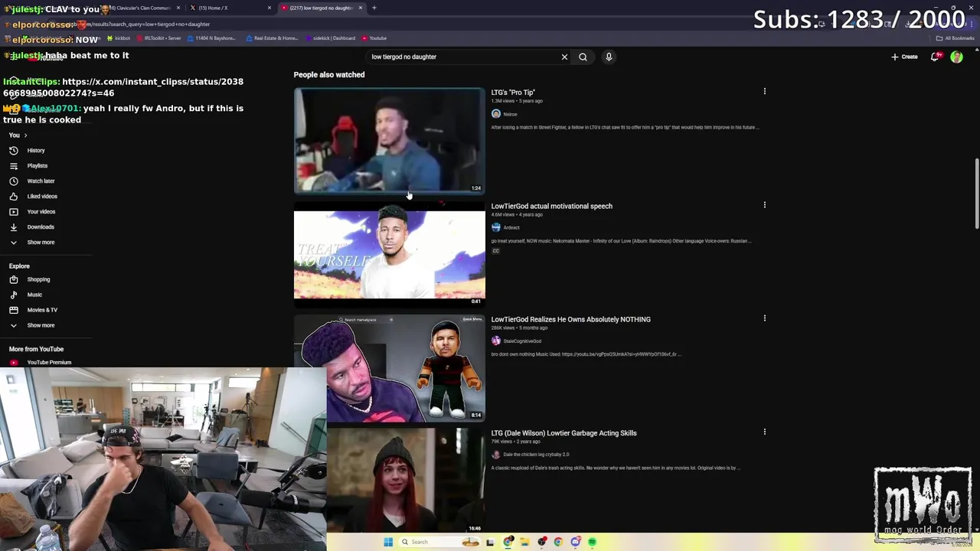Open the Real Estate & Home bookmark
Image resolution: width=980 pixels, height=551 pixels.
coord(272,38)
